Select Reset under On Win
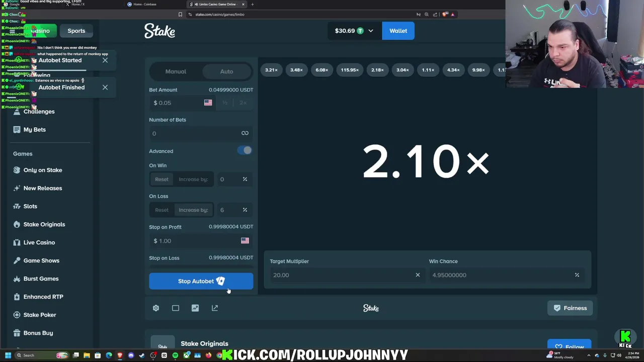The image size is (644, 362). pyautogui.click(x=162, y=179)
